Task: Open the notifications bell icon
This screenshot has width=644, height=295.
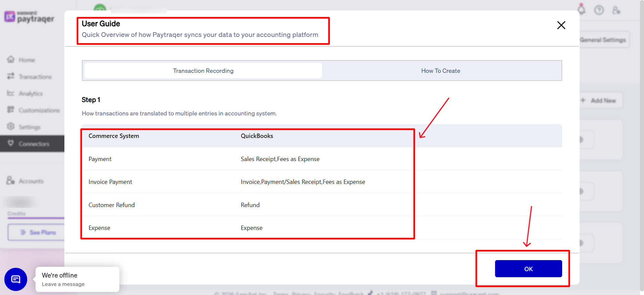Action: [x=582, y=10]
